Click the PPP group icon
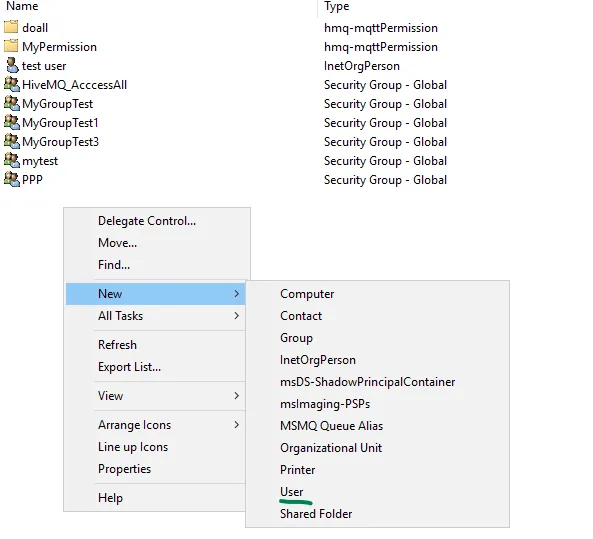Viewport: 593px width, 539px height. 12,179
